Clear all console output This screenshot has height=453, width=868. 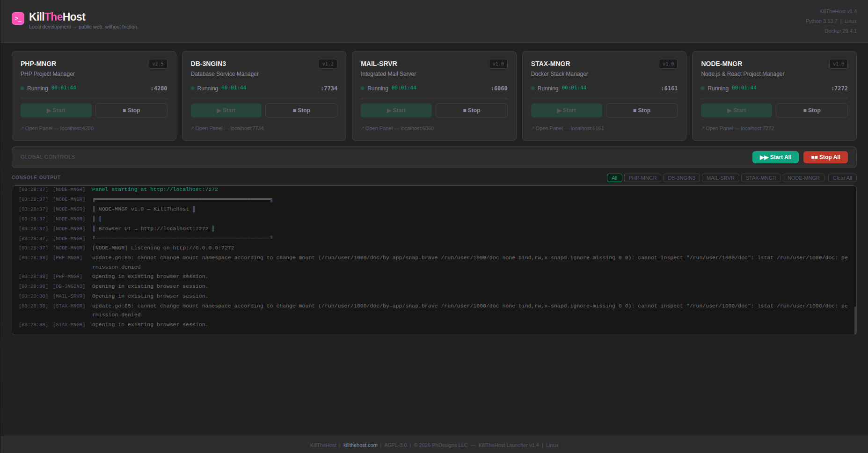point(842,178)
